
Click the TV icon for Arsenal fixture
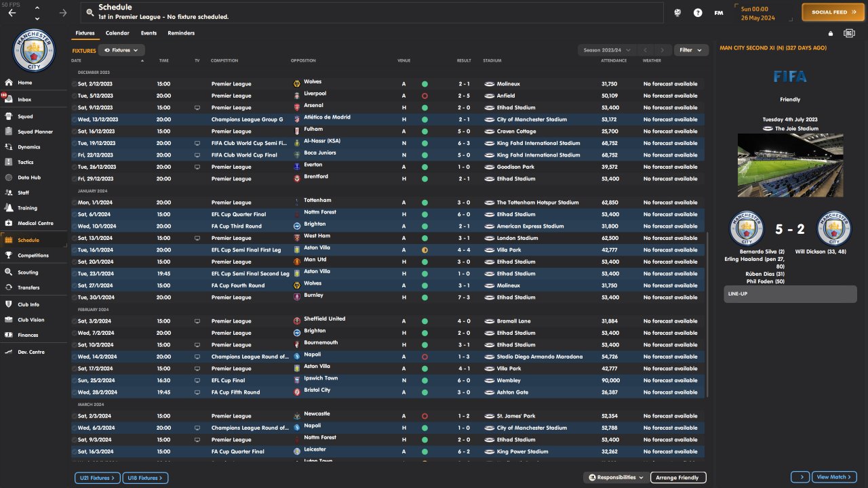pos(197,108)
